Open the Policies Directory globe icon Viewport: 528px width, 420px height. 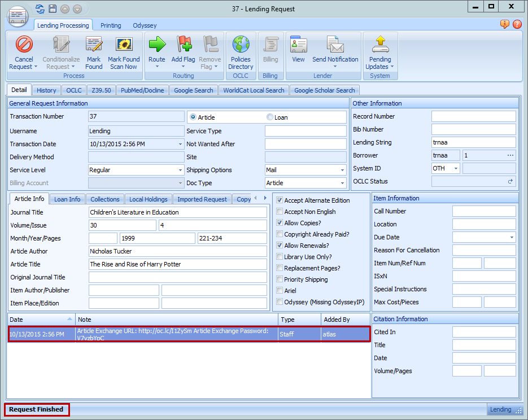point(241,45)
